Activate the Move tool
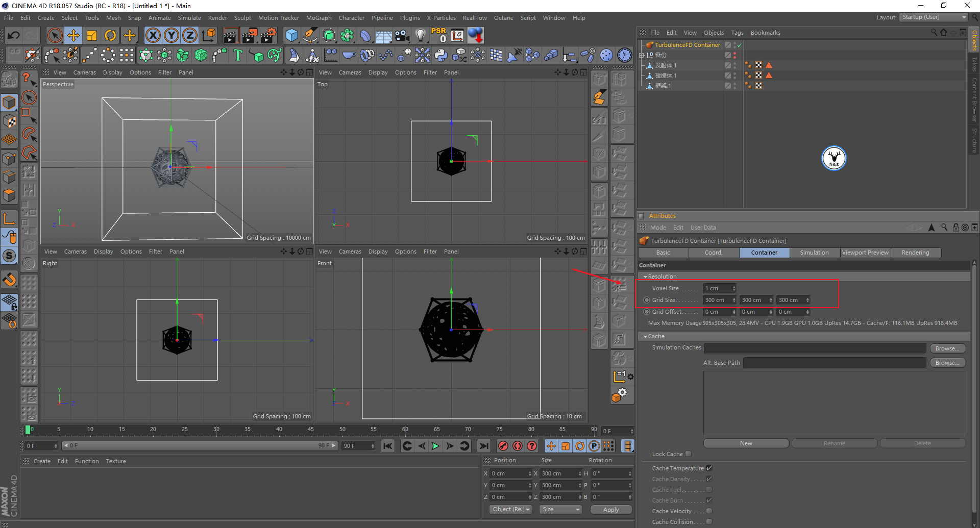 (x=73, y=35)
